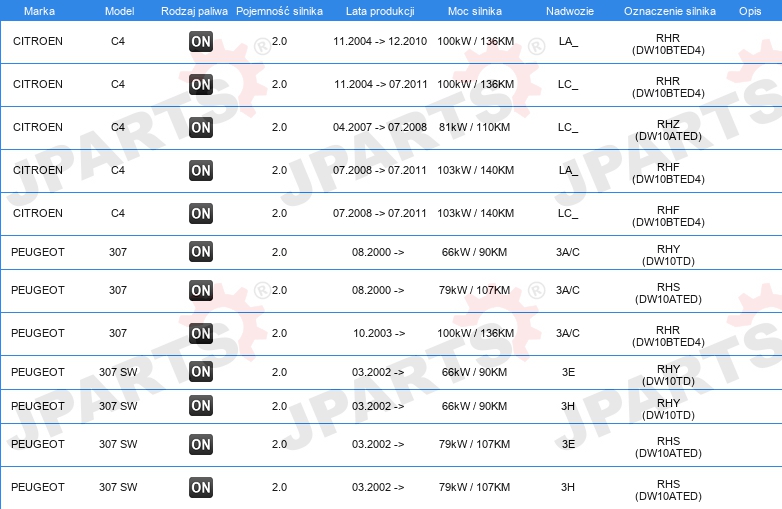Click the 3H body cell in 66kW row
Image resolution: width=782 pixels, height=509 pixels.
pyautogui.click(x=568, y=406)
